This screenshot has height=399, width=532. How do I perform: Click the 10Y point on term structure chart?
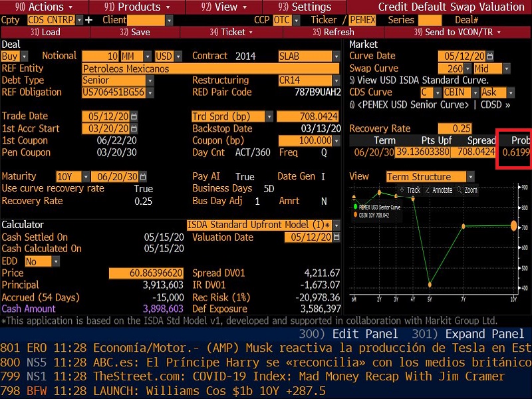click(x=513, y=226)
